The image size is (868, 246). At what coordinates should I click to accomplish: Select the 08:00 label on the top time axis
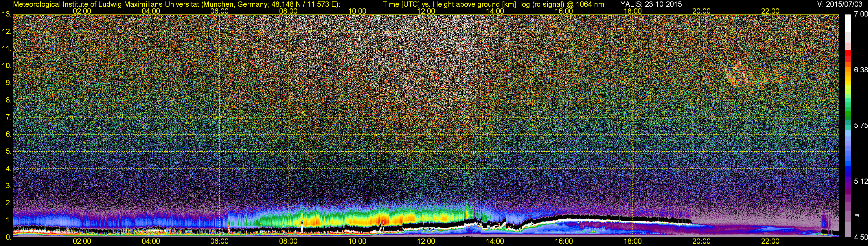(288, 11)
